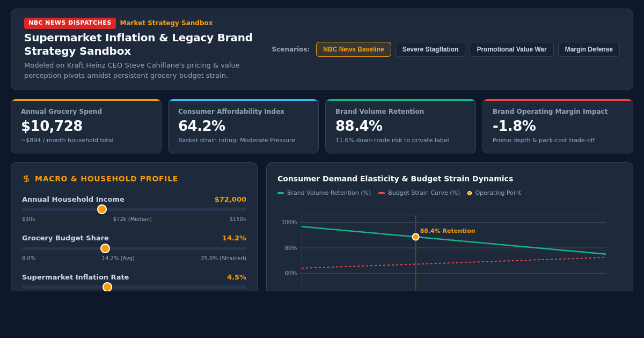The height and width of the screenshot is (338, 644).
Task: Click the '$72k (Median)' slider tick label
Action: tap(133, 219)
